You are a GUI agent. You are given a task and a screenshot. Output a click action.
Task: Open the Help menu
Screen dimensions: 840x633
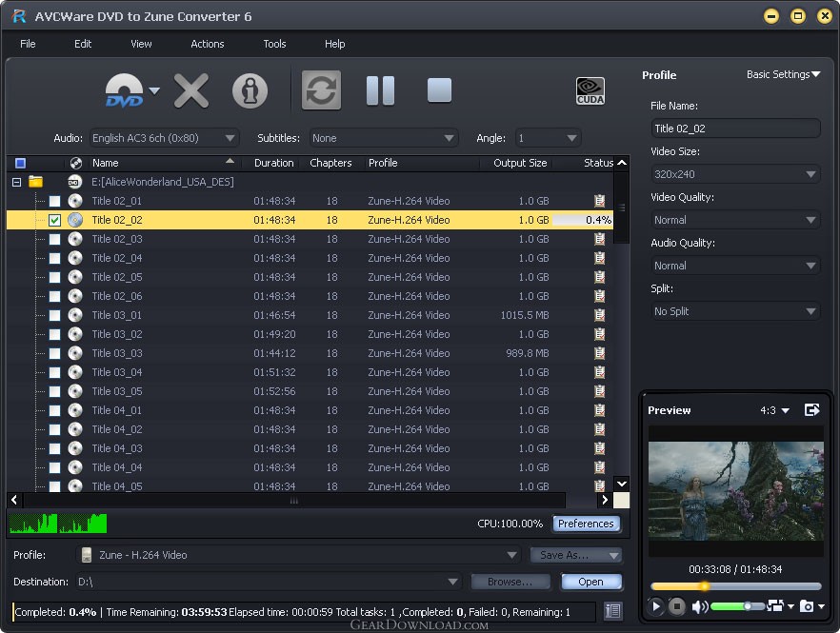(x=335, y=44)
